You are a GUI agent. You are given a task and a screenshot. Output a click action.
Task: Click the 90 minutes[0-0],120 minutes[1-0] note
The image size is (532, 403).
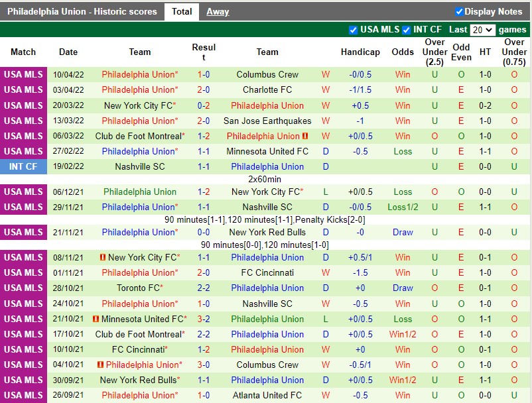coord(265,245)
